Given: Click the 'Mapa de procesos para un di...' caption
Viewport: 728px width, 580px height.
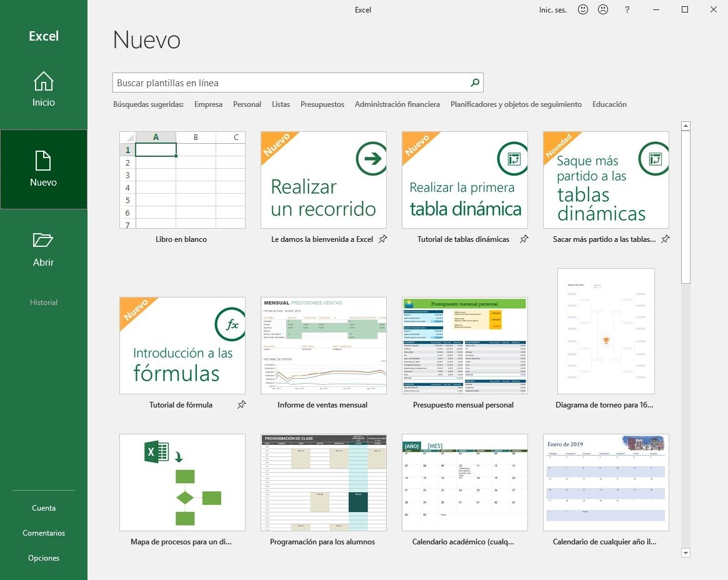Looking at the screenshot, I should coord(181,542).
